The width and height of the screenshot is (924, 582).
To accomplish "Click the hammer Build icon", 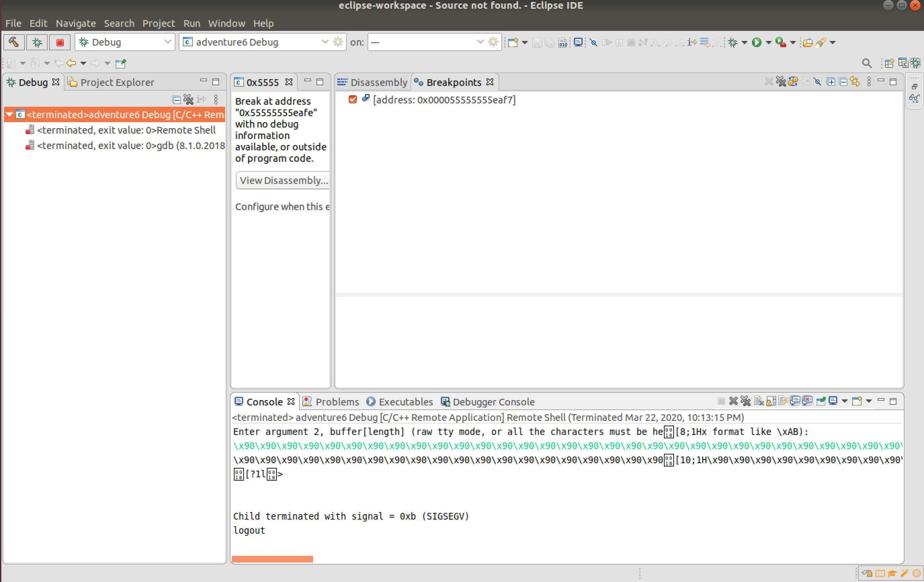I will click(14, 42).
